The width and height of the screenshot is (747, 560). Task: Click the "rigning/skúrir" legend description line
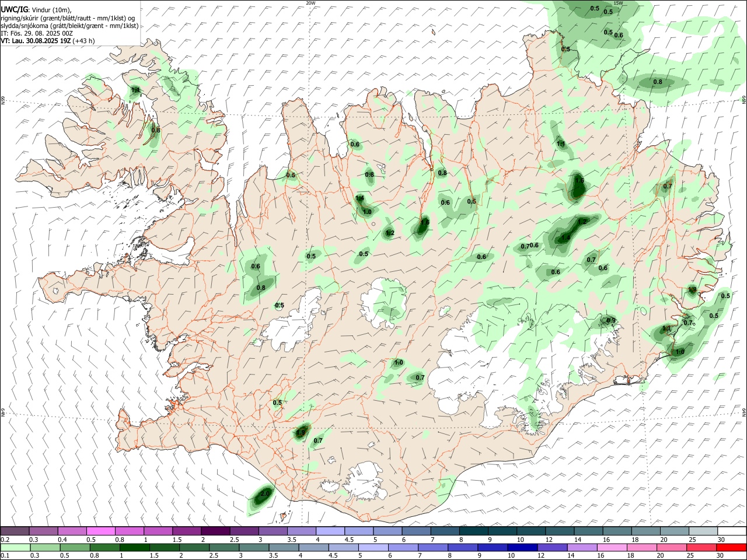[68, 18]
